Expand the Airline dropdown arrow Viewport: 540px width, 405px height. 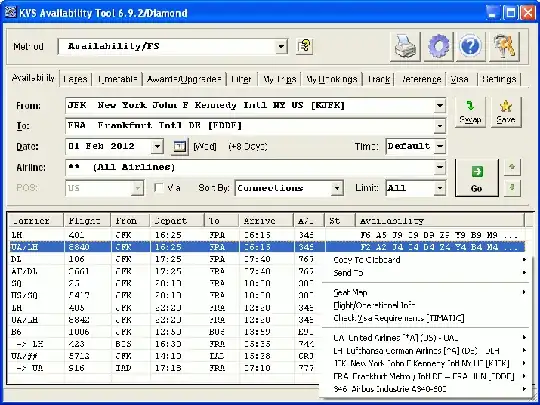(440, 167)
